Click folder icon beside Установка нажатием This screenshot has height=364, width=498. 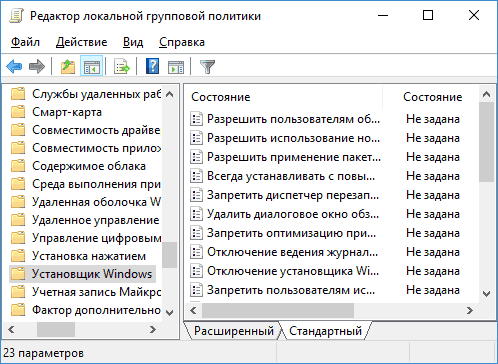click(x=18, y=256)
